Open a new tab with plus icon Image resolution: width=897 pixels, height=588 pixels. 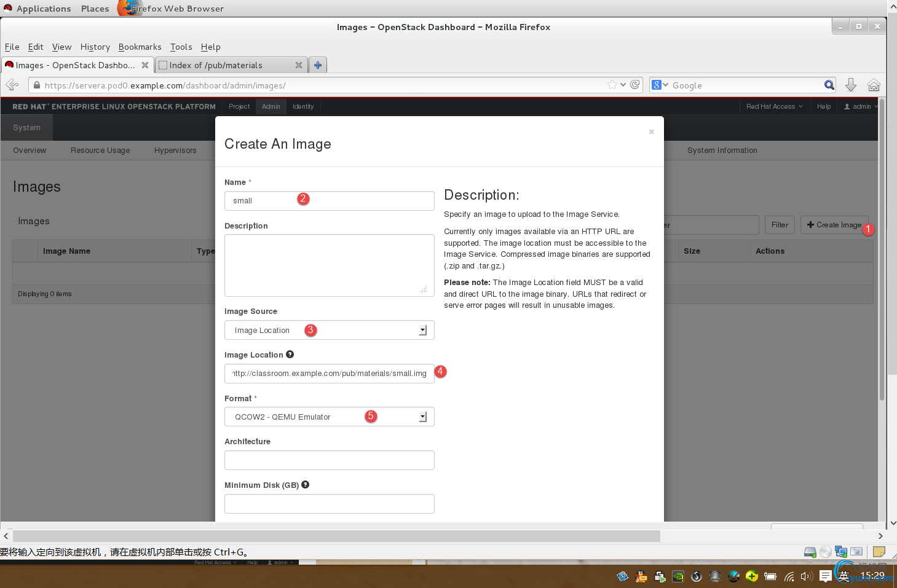(318, 65)
